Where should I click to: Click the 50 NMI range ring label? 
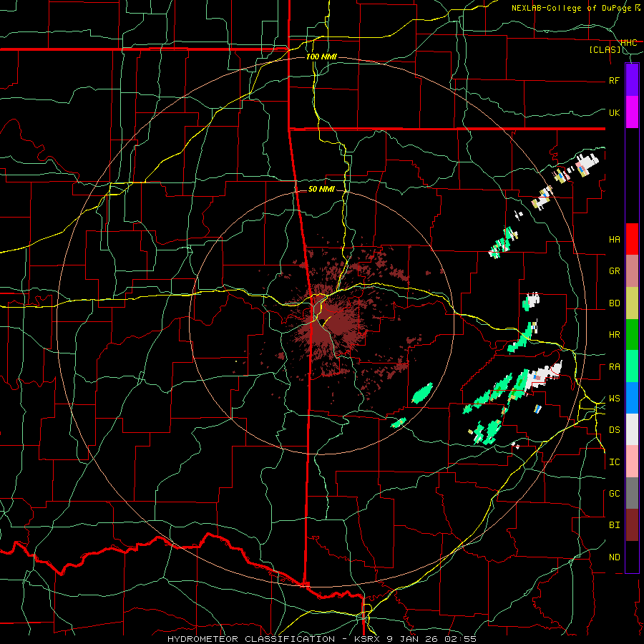[x=321, y=190]
